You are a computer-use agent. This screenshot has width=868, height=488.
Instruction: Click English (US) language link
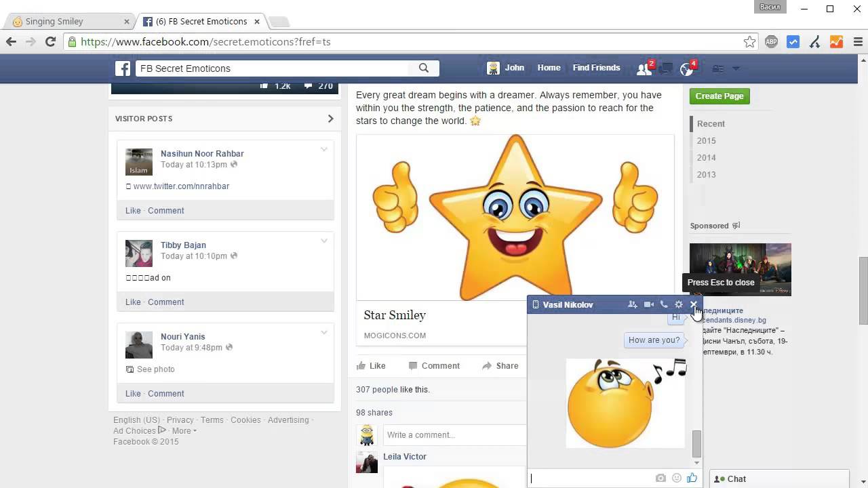point(136,420)
